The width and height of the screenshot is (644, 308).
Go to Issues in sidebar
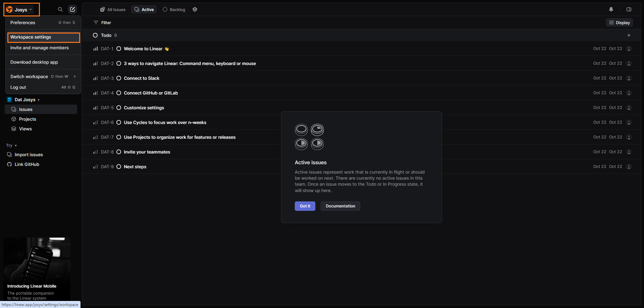tap(41, 109)
